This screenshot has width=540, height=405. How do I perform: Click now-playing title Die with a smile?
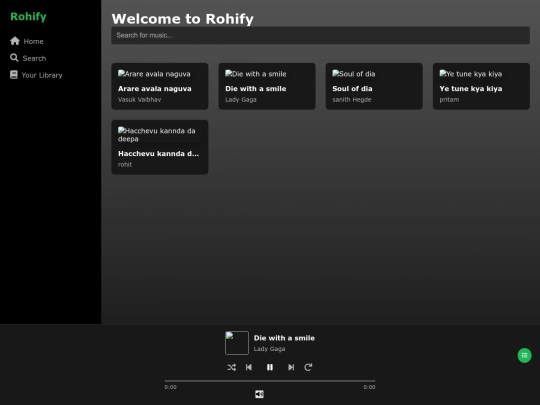tap(284, 338)
